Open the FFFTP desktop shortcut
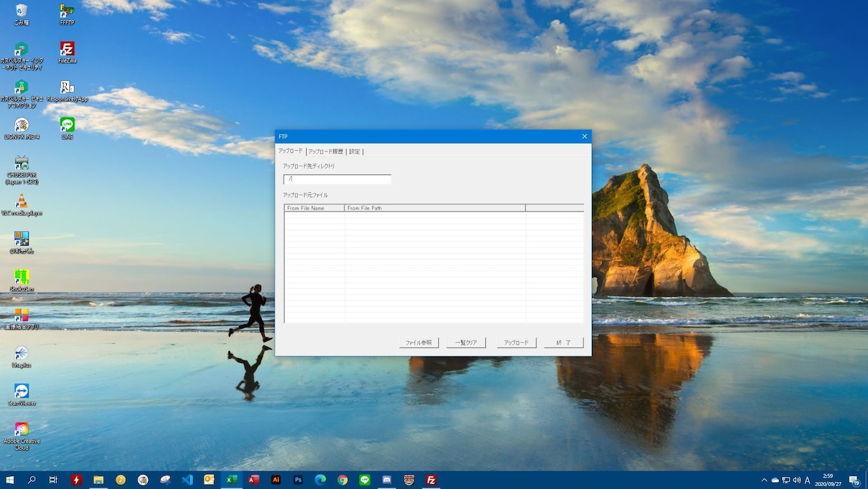The height and width of the screenshot is (489, 868). pyautogui.click(x=67, y=14)
